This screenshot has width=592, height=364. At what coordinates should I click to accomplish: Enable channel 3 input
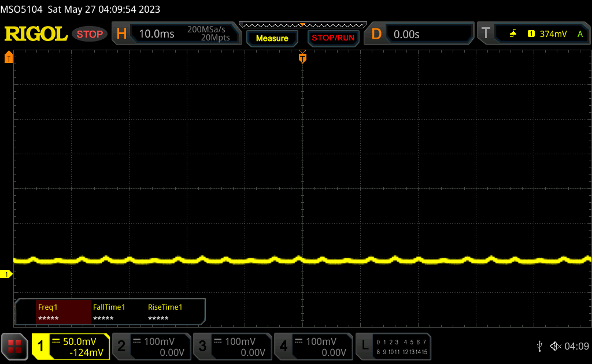pyautogui.click(x=232, y=347)
